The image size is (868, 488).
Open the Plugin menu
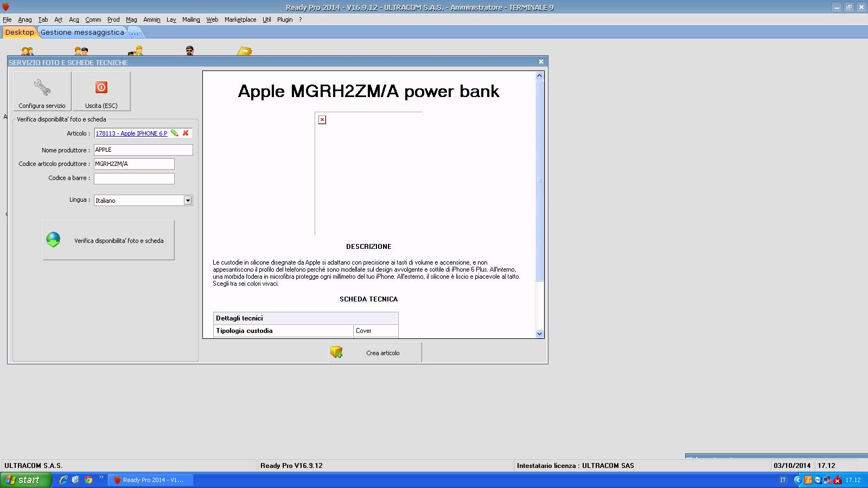285,20
